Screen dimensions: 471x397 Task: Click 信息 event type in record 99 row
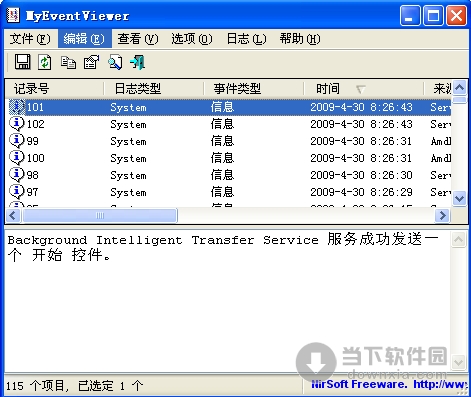point(222,141)
